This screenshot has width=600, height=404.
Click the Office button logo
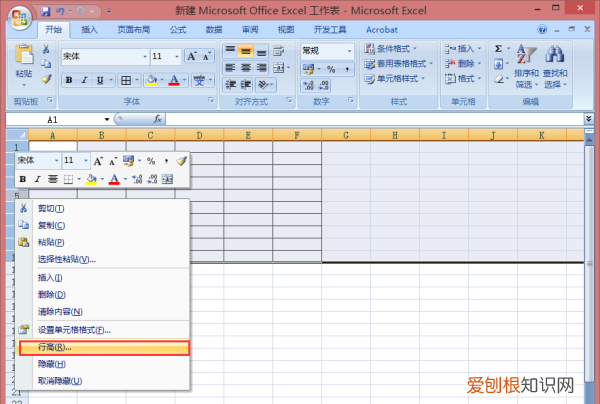tap(20, 18)
